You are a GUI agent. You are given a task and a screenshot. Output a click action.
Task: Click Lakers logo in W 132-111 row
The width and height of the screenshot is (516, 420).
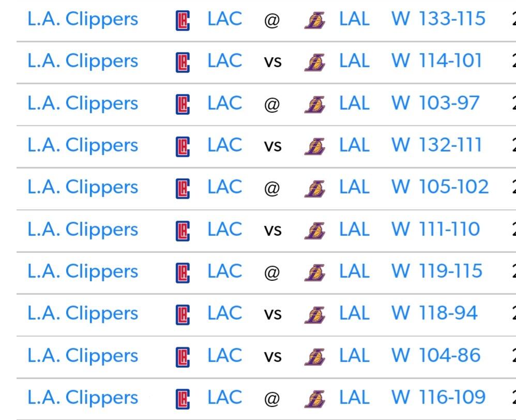tap(315, 146)
